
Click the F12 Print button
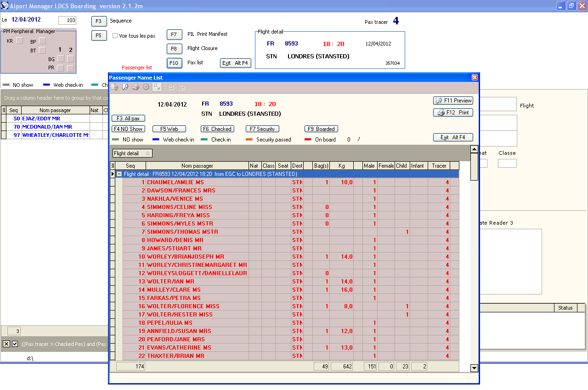coord(453,113)
